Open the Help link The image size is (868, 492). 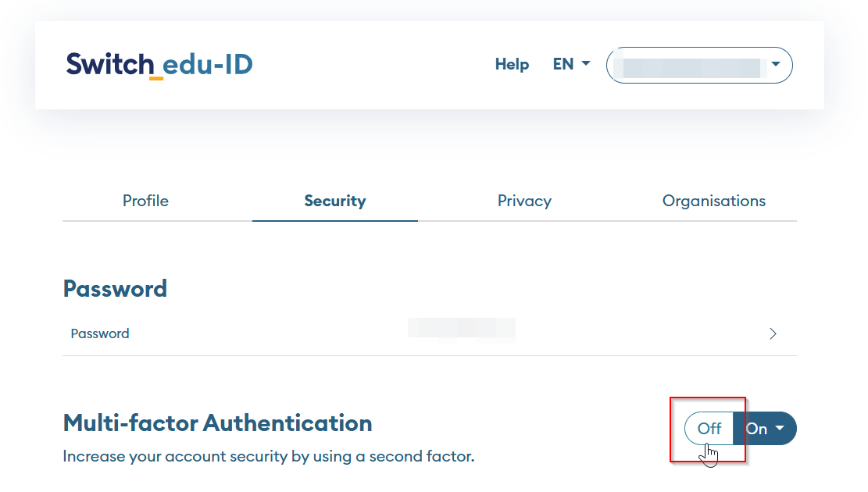(x=512, y=64)
